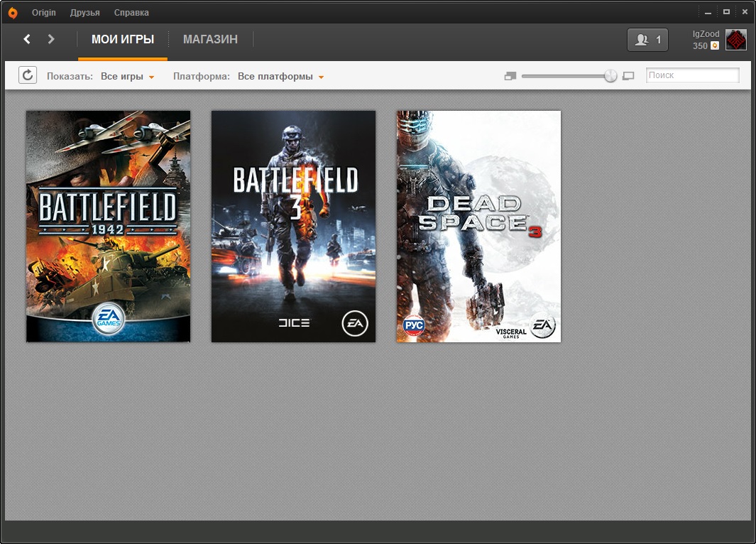
Task: Focus the Поиск search field
Action: tap(692, 75)
